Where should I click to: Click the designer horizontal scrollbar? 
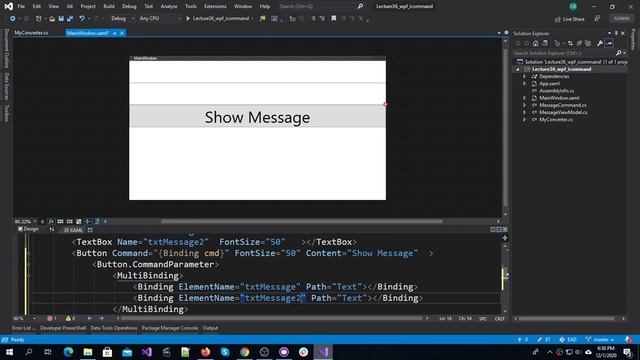[x=302, y=222]
